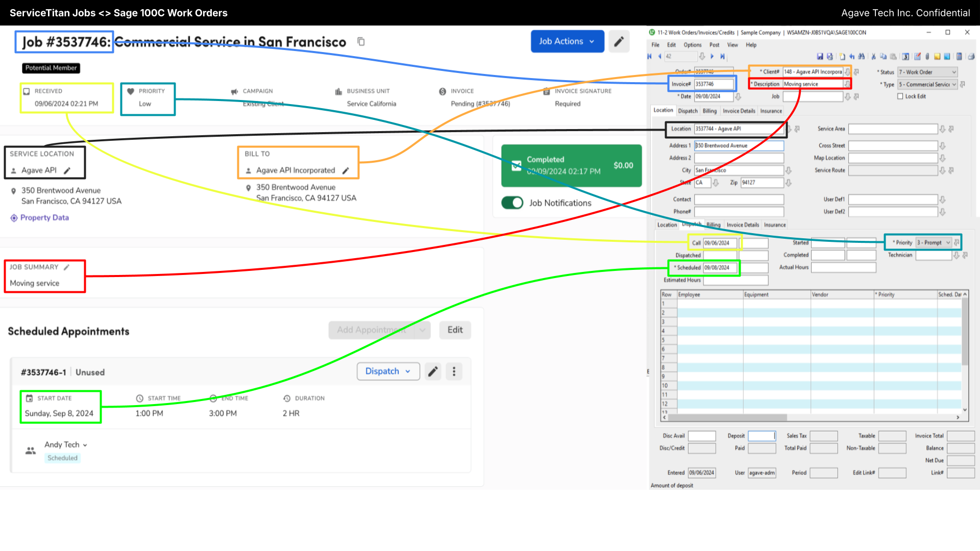
Task: Edit the Bill To customer with its pencil
Action: (x=346, y=170)
